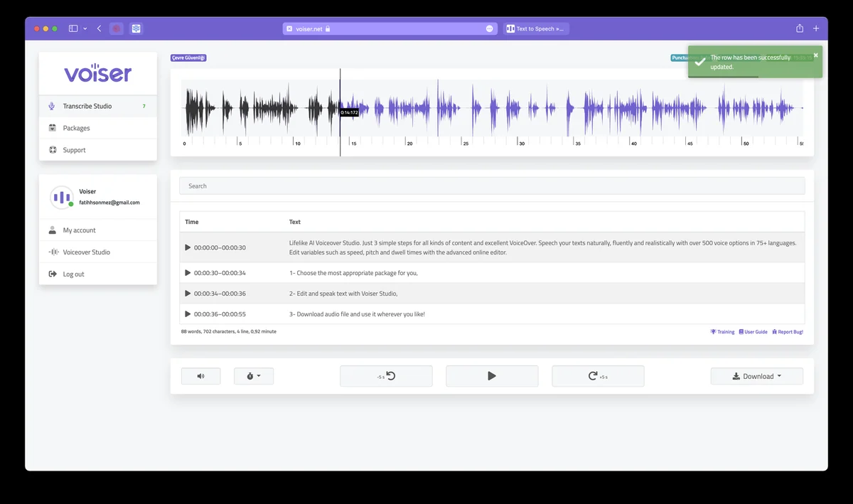The image size is (853, 504).
Task: Open My account page
Action: (x=98, y=230)
